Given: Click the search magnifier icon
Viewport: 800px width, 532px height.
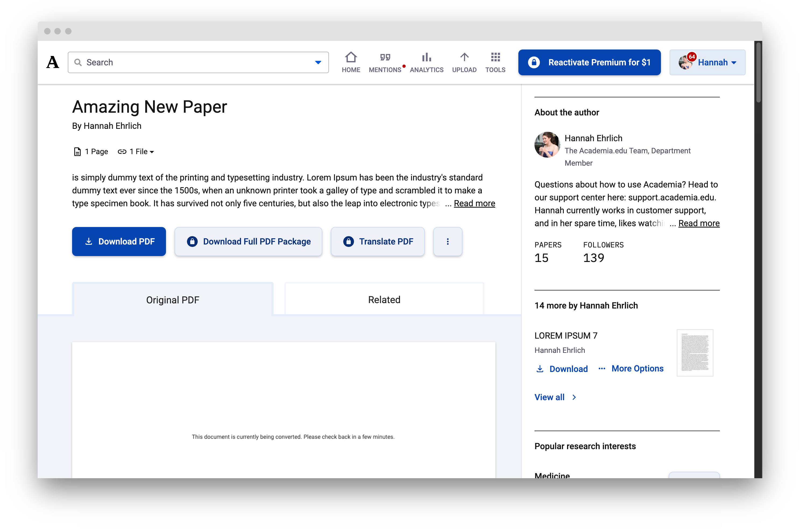Looking at the screenshot, I should (x=78, y=62).
